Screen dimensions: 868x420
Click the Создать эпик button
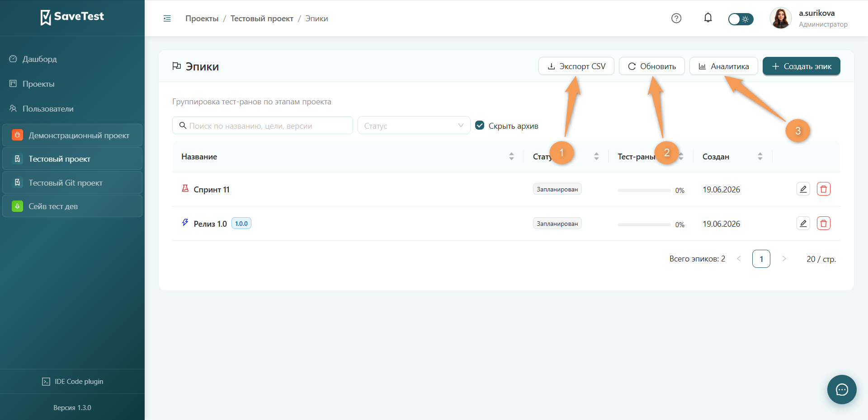point(801,66)
